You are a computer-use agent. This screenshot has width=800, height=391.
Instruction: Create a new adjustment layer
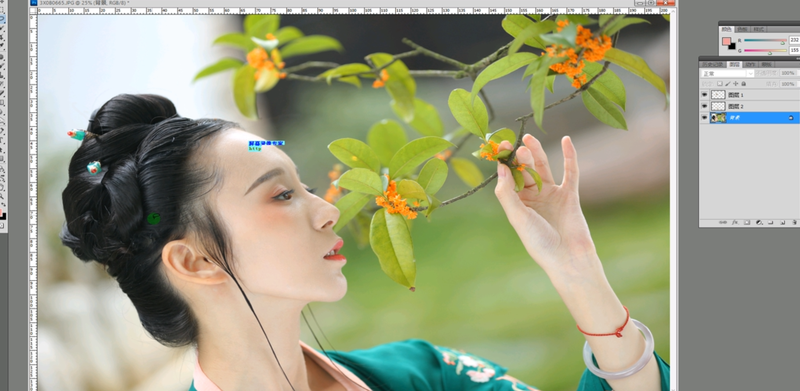759,223
